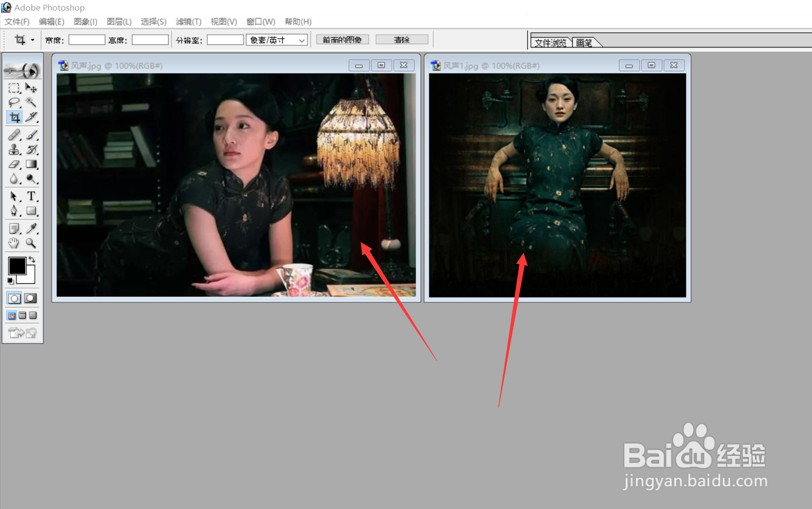Reset default foreground and background colors
812x509 pixels.
(11, 281)
